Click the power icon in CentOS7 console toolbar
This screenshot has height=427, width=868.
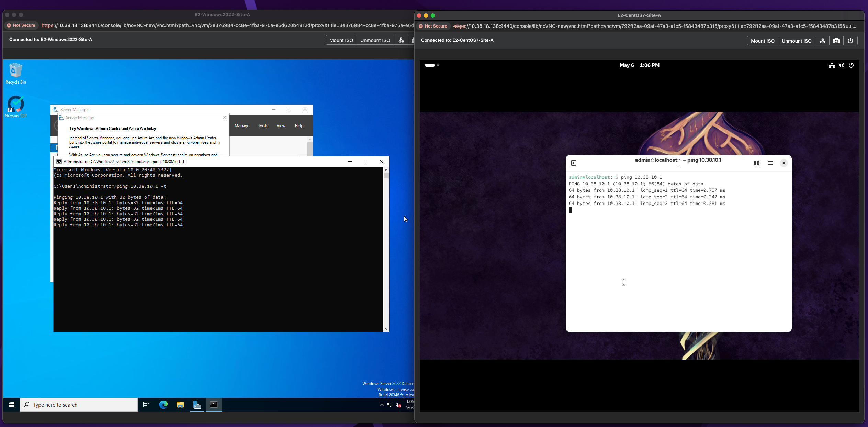pyautogui.click(x=850, y=41)
